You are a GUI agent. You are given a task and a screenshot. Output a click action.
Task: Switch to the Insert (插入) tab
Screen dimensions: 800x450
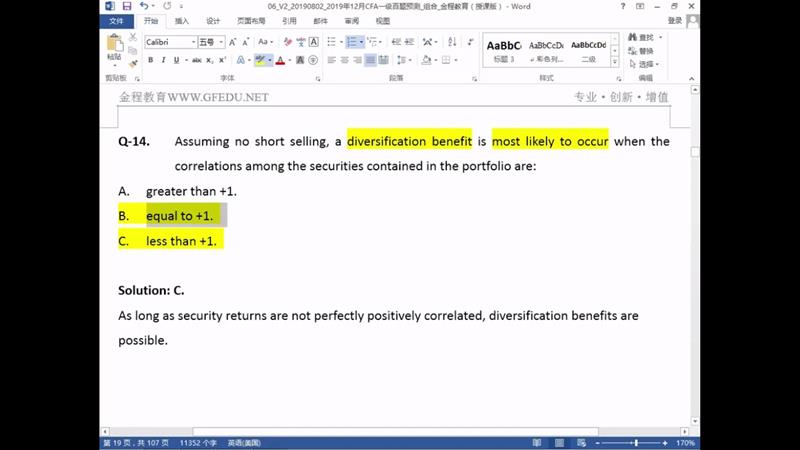[x=182, y=21]
